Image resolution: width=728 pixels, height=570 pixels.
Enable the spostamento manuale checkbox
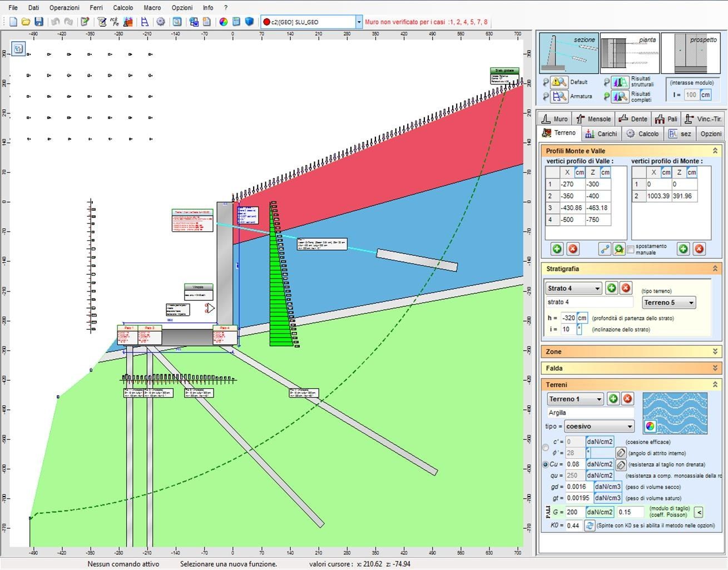[x=631, y=249]
